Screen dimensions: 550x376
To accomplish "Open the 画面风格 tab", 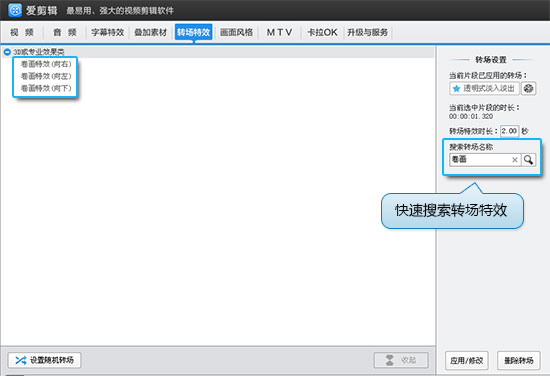I will (x=236, y=33).
